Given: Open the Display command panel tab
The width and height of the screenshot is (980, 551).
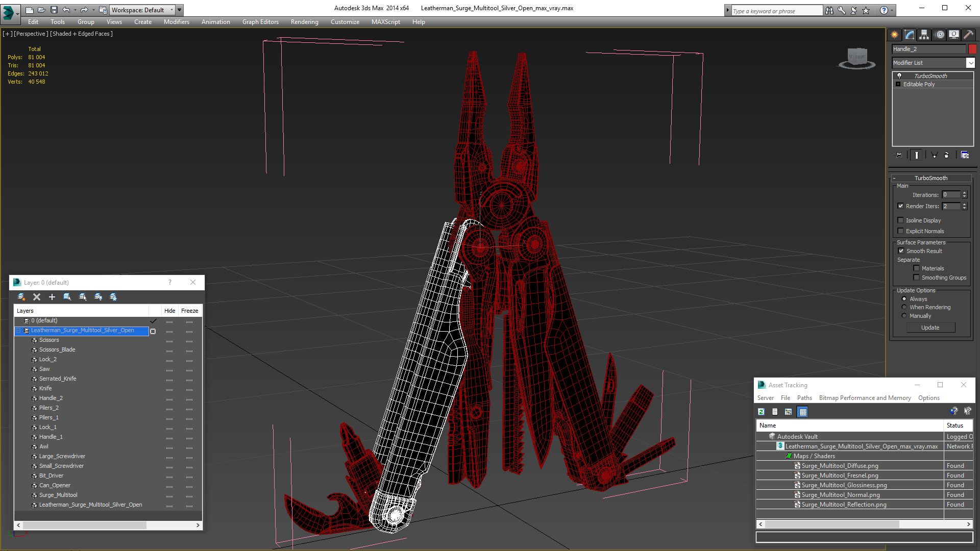Looking at the screenshot, I should (x=953, y=35).
